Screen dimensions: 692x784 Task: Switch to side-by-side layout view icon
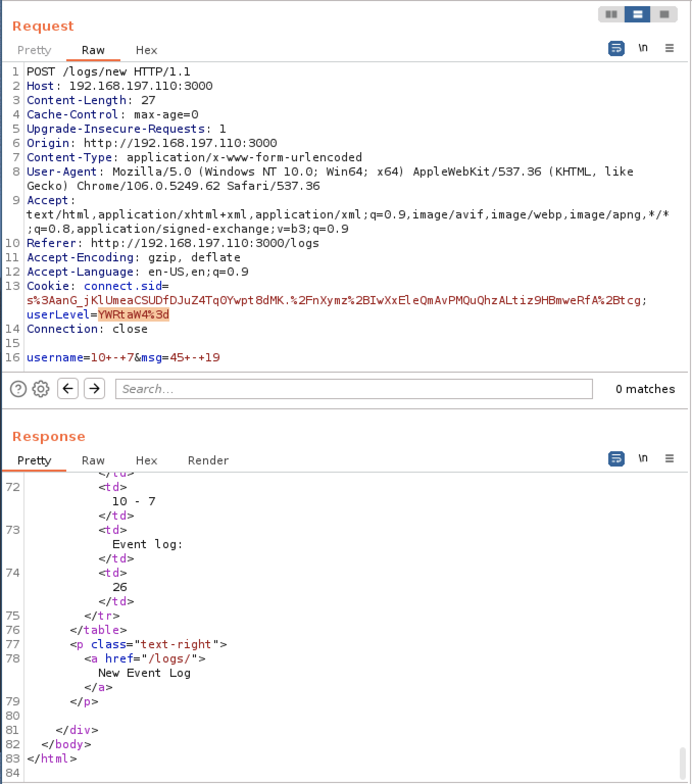point(611,14)
